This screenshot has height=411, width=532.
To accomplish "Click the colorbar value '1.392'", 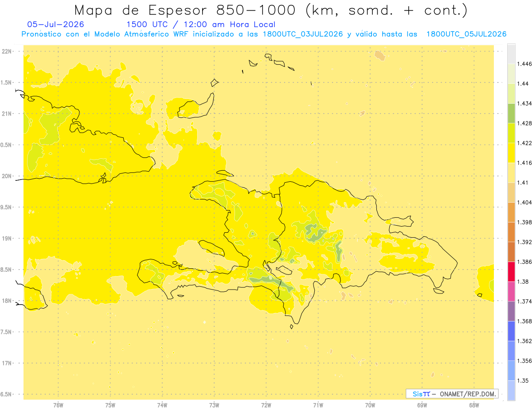I will pyautogui.click(x=524, y=242).
